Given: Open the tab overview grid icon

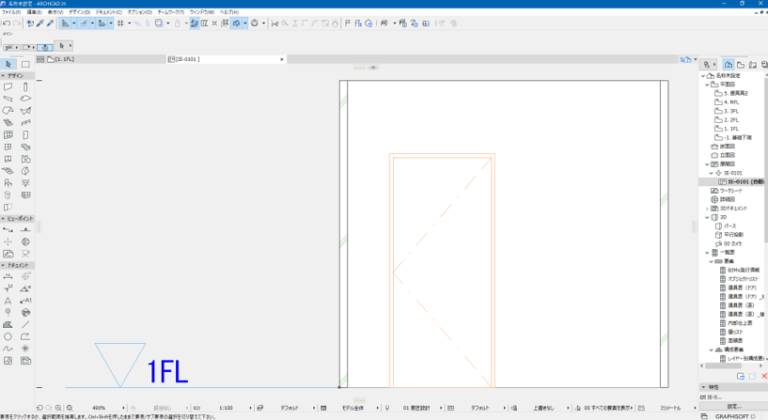Looking at the screenshot, I should click(x=40, y=59).
